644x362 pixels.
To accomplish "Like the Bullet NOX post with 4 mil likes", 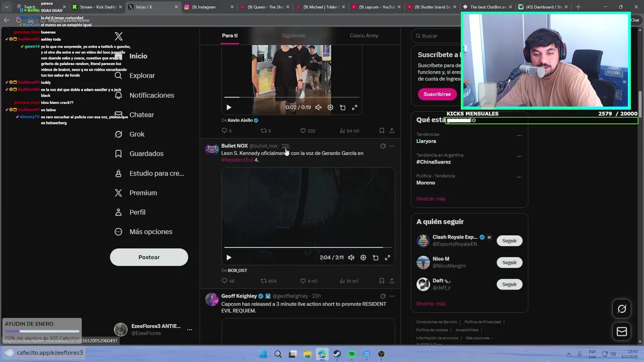I will pos(308,281).
